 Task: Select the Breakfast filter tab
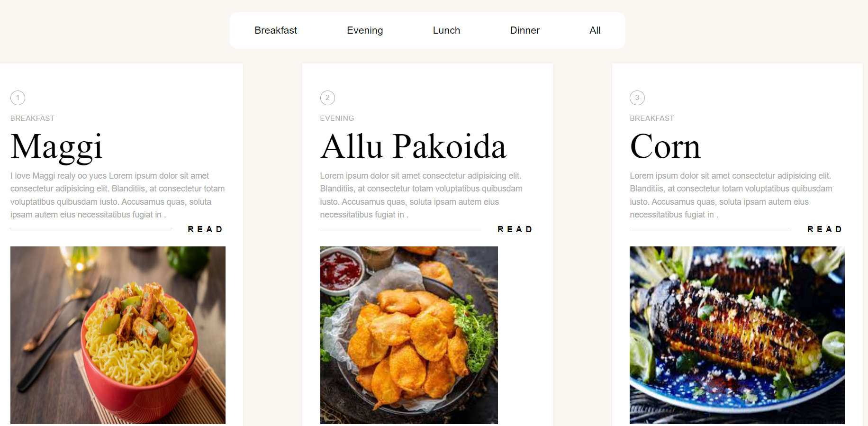click(276, 30)
